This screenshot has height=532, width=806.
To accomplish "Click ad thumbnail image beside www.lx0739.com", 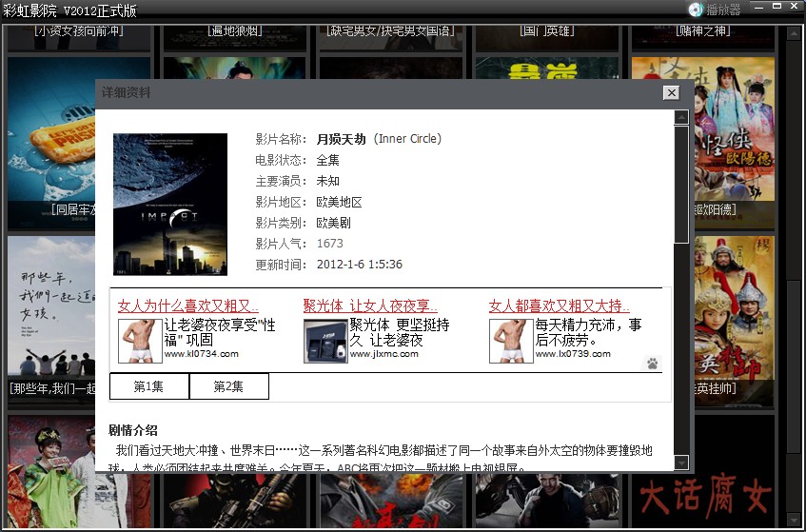I will click(x=510, y=341).
